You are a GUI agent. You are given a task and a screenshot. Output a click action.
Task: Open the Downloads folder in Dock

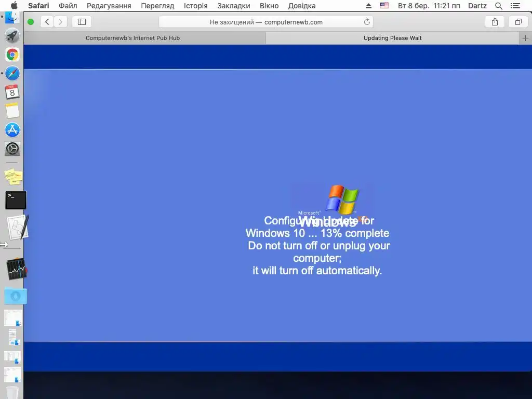pos(15,296)
